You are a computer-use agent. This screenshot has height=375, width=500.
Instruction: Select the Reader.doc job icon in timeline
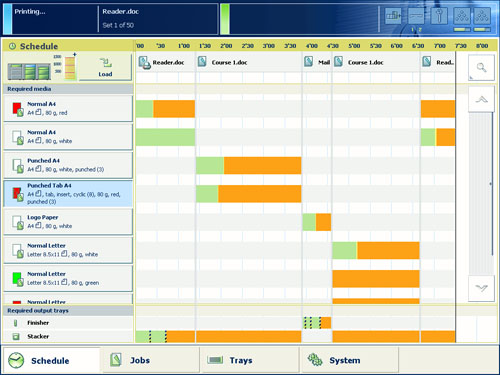point(144,63)
